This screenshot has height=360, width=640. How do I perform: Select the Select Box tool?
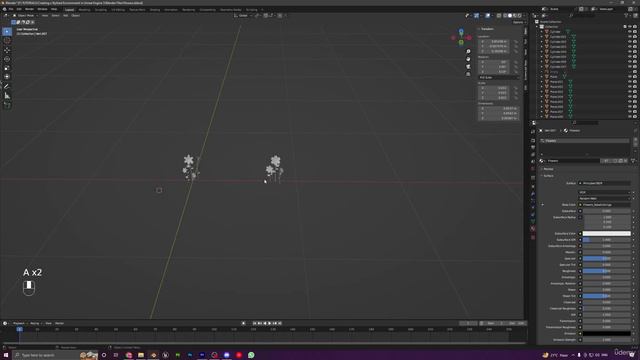[x=7, y=31]
